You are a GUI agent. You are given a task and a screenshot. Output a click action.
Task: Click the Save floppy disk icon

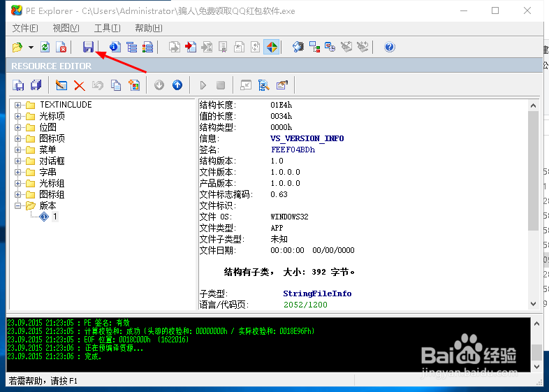point(88,47)
